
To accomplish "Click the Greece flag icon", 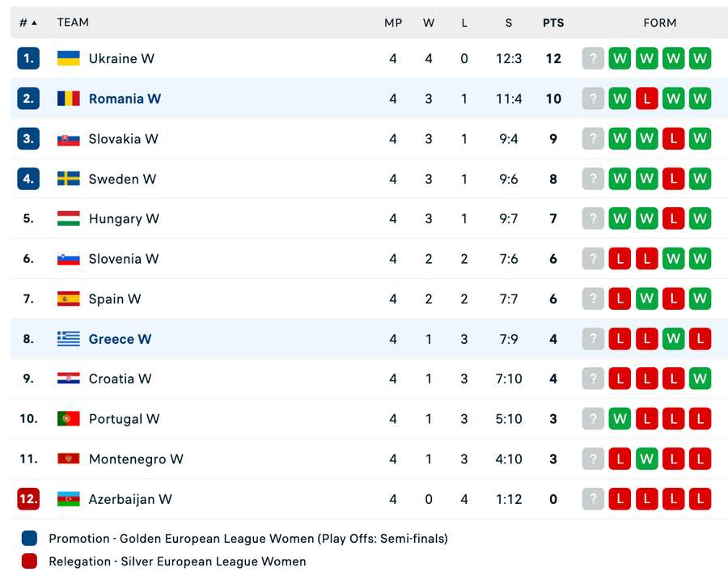I will [x=68, y=339].
